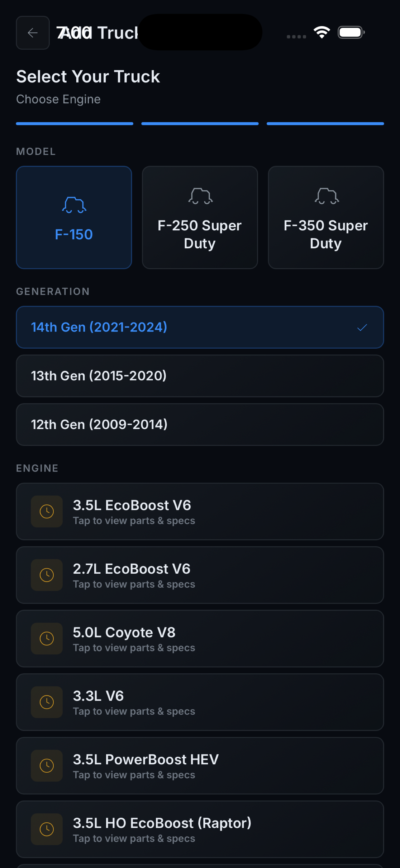Viewport: 400px width, 868px height.
Task: Tap the back arrow icon
Action: pyautogui.click(x=33, y=33)
